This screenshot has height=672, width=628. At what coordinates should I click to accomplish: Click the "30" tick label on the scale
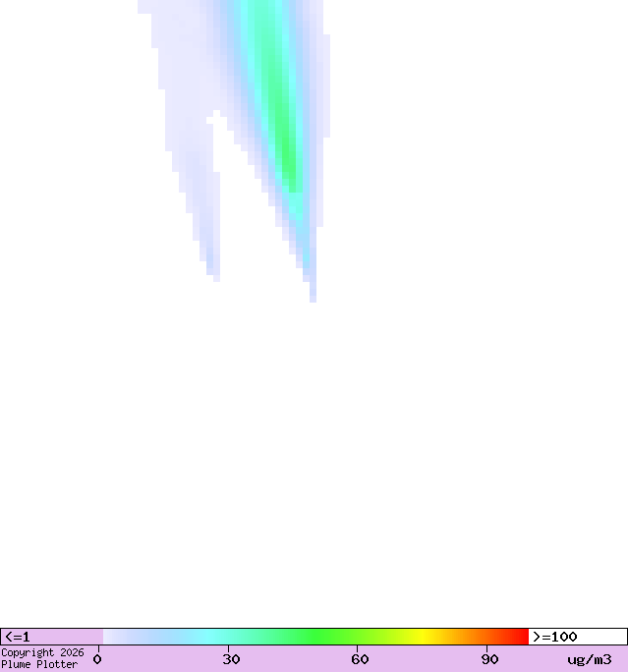tap(232, 659)
